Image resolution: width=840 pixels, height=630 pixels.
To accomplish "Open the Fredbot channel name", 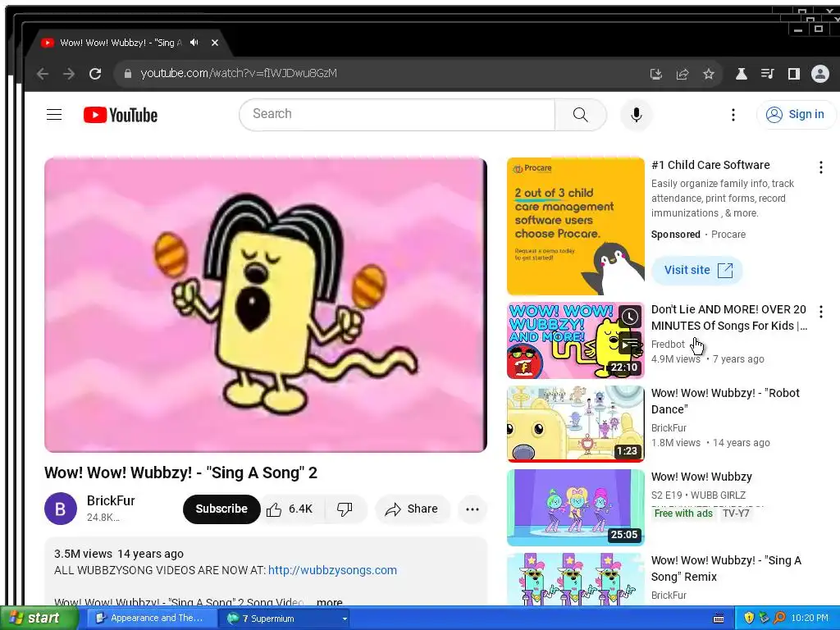I will (668, 344).
